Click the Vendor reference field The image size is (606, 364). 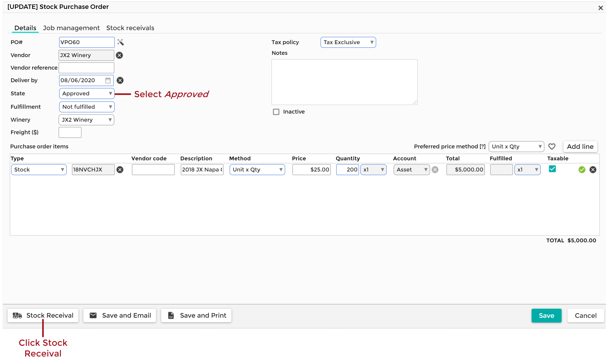coord(86,68)
